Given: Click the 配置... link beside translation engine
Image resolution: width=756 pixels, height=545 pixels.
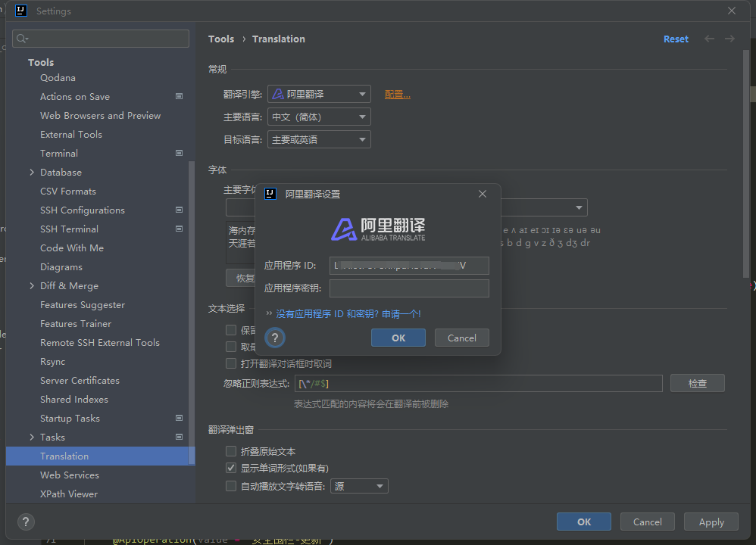Looking at the screenshot, I should 397,95.
